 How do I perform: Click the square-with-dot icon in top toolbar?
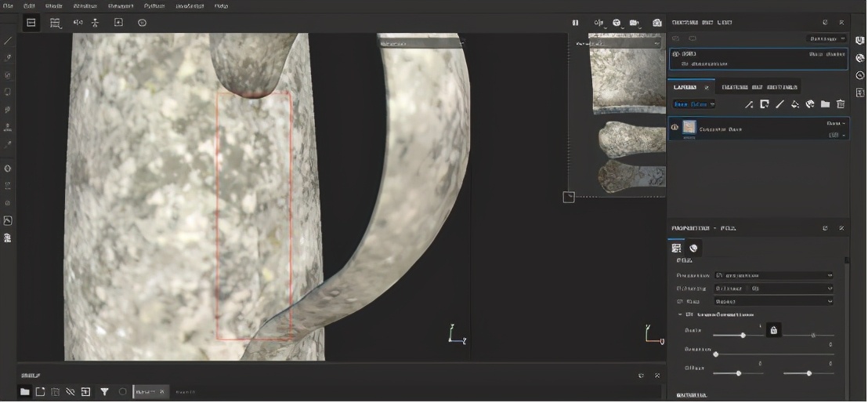[x=118, y=22]
